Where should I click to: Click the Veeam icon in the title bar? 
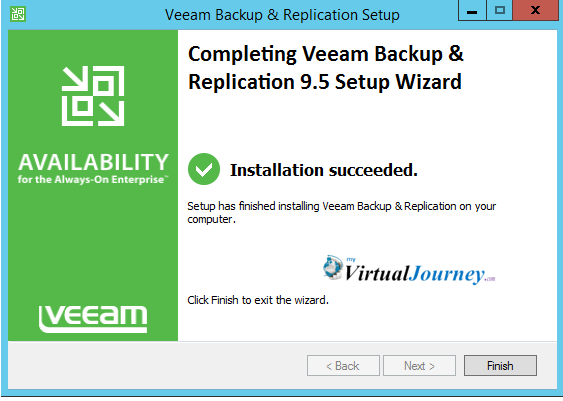[x=18, y=14]
